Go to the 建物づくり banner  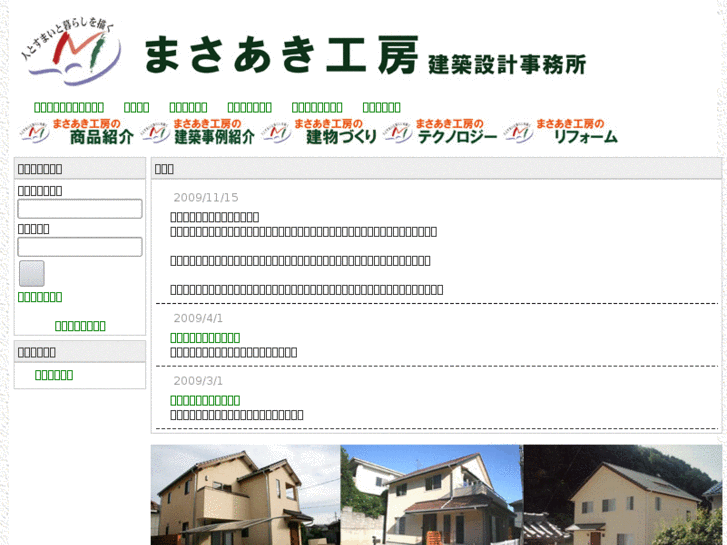(319, 131)
